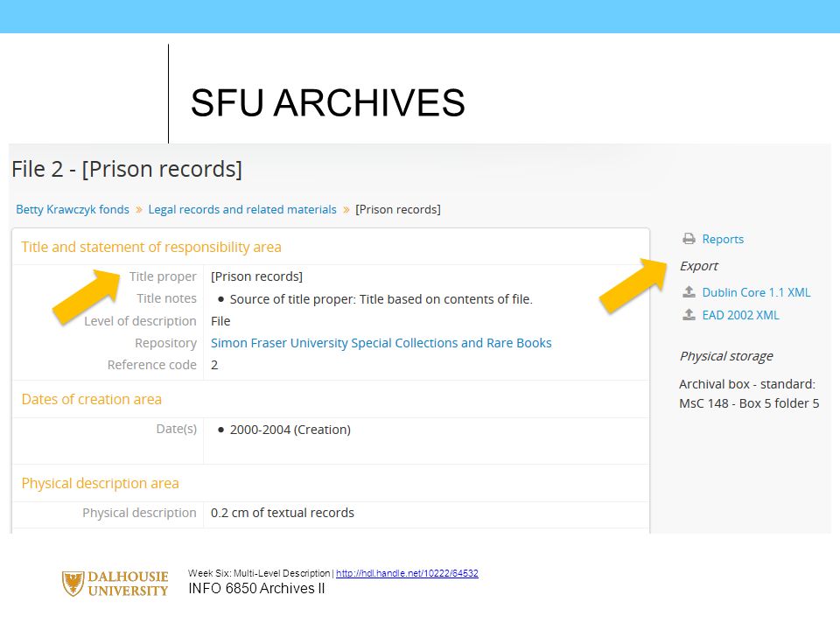Click the upload icon beside Dublin Core 1.1 XML
Viewport: 840px width, 630px height.
689,292
